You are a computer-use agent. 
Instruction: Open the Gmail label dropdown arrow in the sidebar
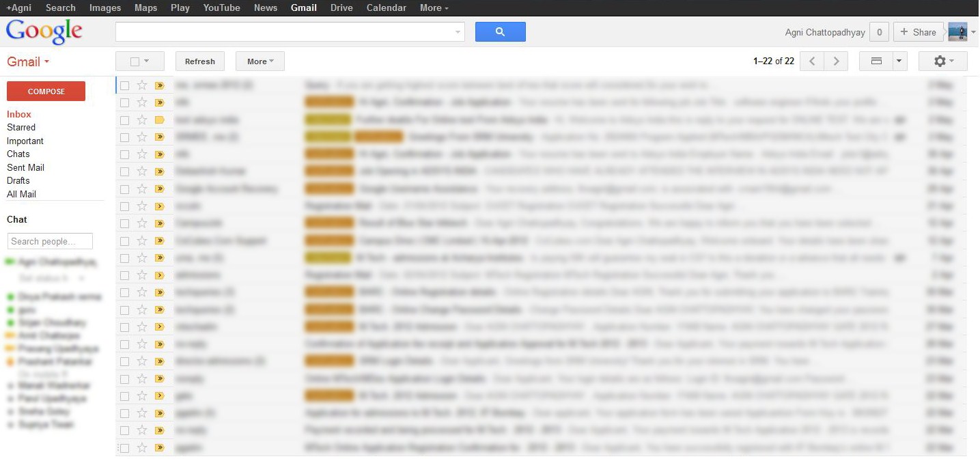click(45, 61)
